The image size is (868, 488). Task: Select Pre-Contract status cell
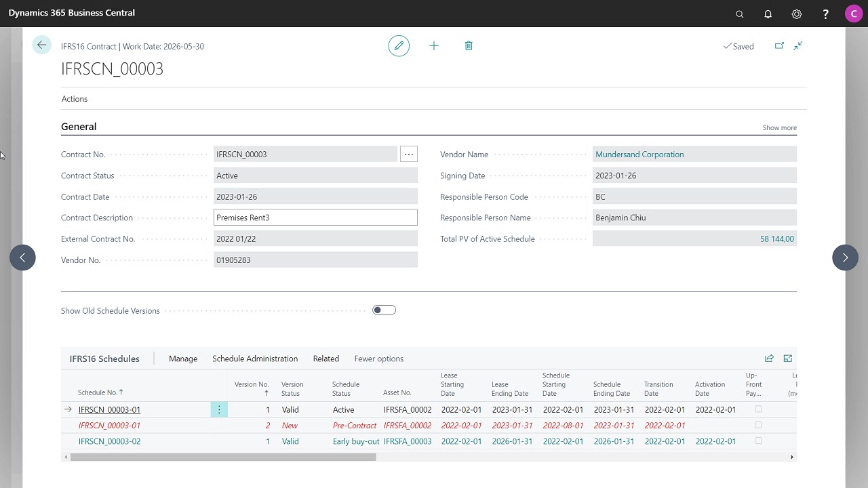(x=355, y=426)
